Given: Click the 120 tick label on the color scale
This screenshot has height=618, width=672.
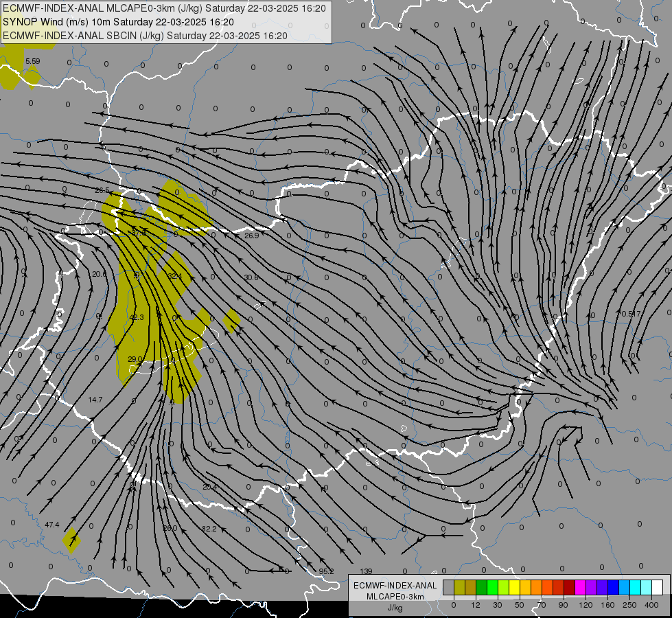Looking at the screenshot, I should 586,605.
